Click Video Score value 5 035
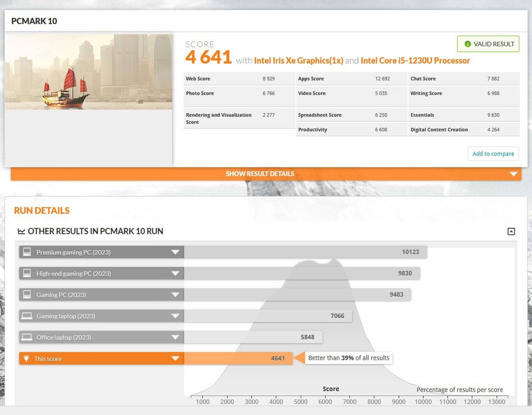The image size is (532, 415). (x=381, y=93)
